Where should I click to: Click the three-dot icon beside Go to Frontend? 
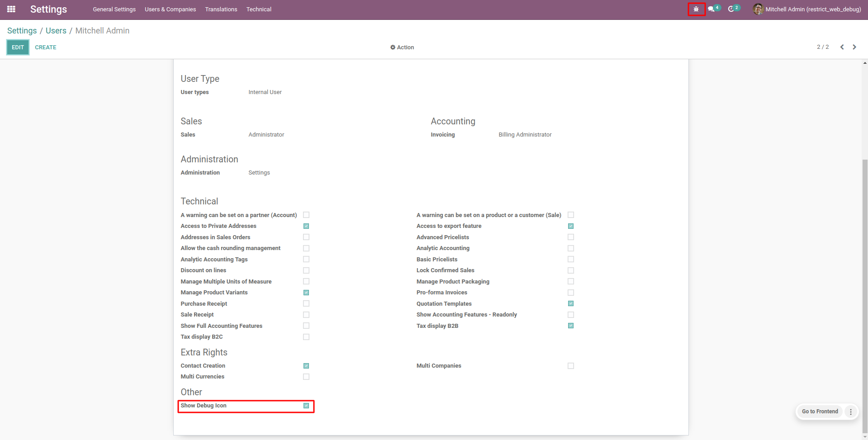[x=851, y=412]
